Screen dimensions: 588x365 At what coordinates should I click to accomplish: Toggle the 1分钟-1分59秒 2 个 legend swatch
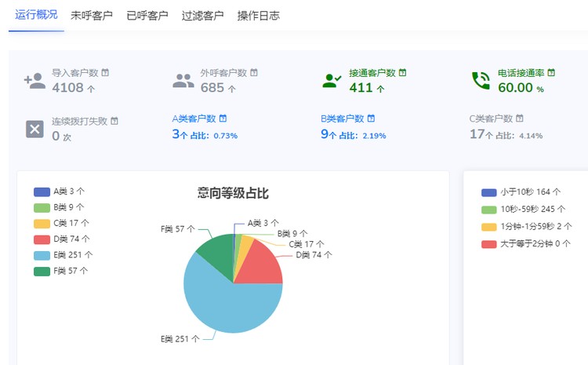(x=489, y=227)
